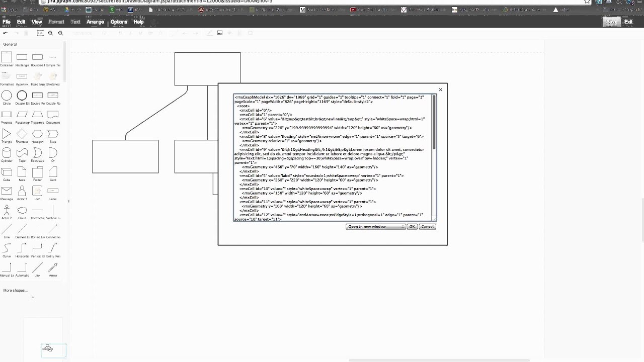Select the Hexagon shape
The image size is (644, 362).
point(37,134)
